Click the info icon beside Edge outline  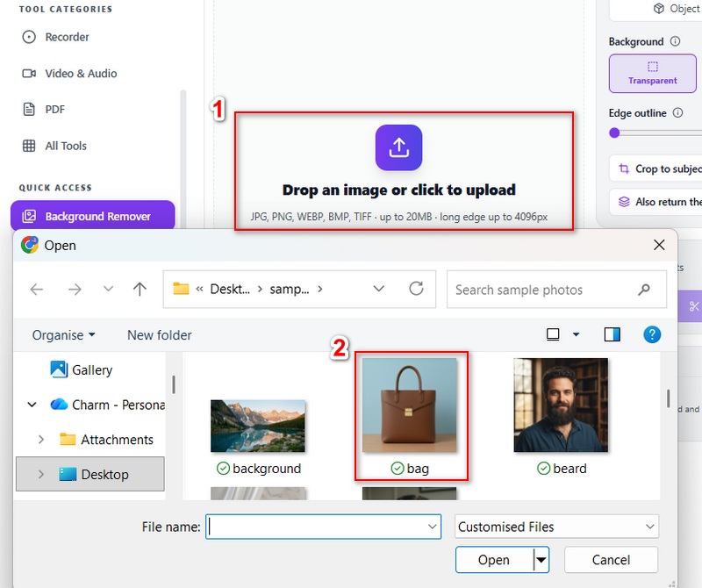click(677, 112)
